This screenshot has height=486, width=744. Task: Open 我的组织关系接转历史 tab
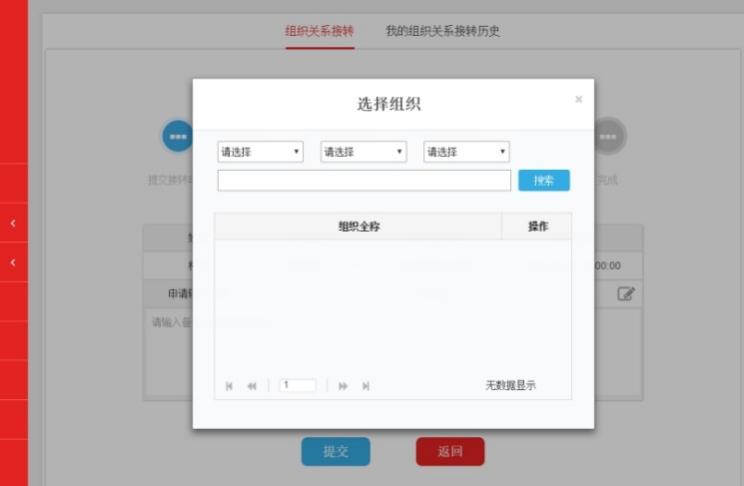point(443,31)
